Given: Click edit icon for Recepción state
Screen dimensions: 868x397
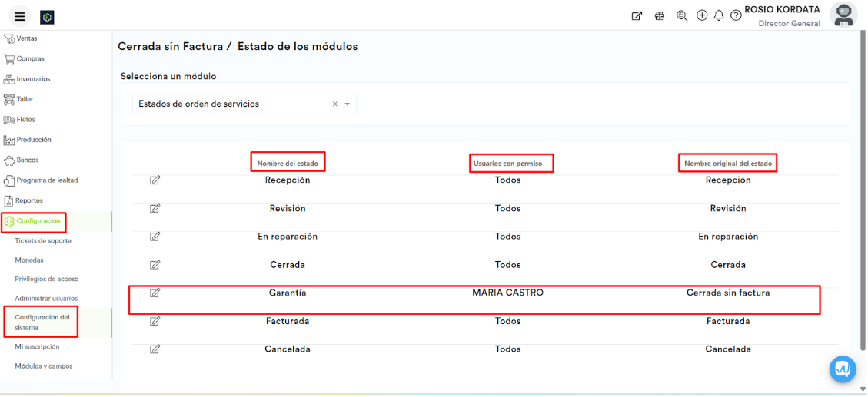Looking at the screenshot, I should tap(155, 180).
